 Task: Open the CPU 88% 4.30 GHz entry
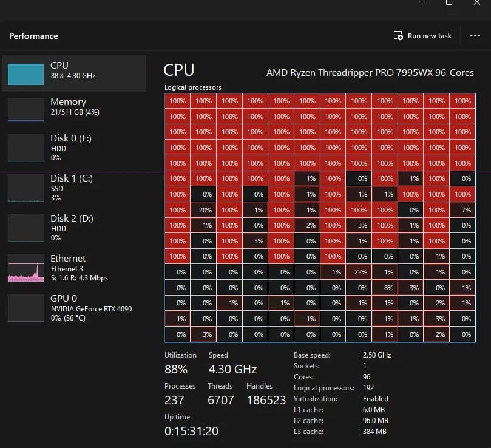click(74, 73)
